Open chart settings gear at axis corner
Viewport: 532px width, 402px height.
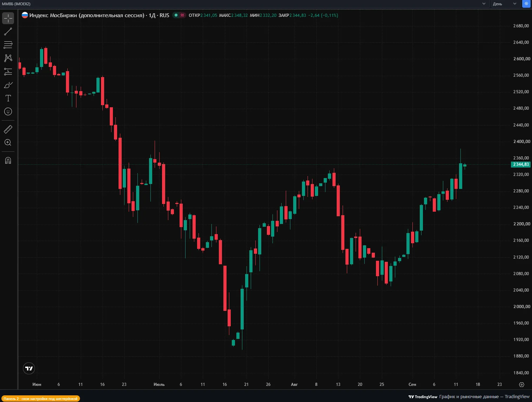[521, 384]
